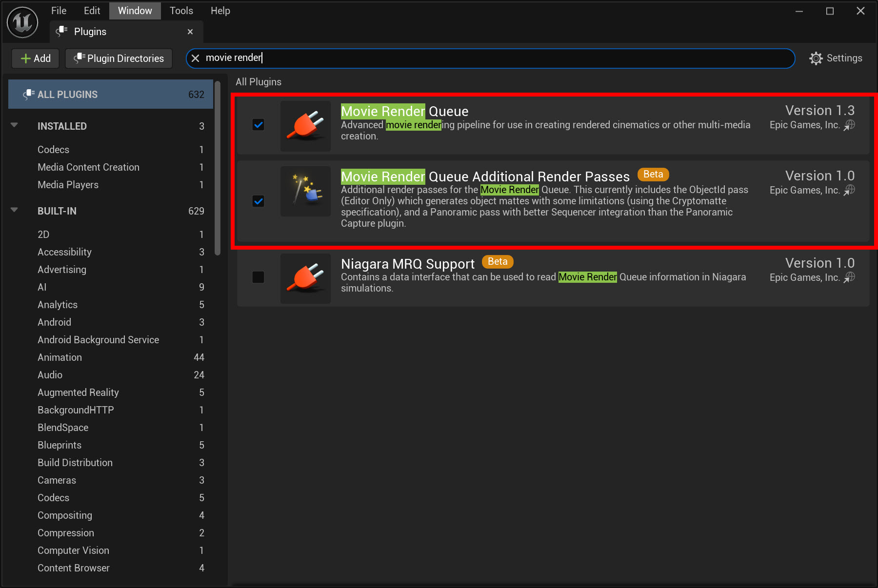This screenshot has width=878, height=588.
Task: Select the Media Content Creation category
Action: [111, 167]
